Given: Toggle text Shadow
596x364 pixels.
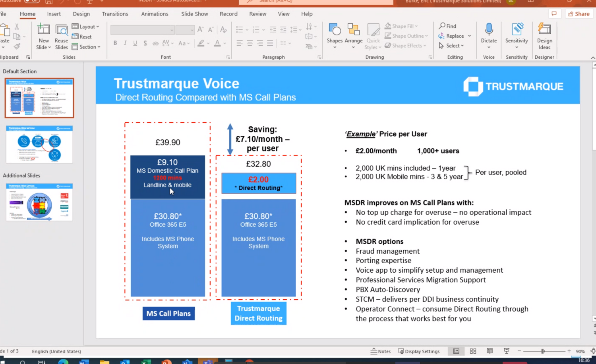Looking at the screenshot, I should (x=145, y=43).
